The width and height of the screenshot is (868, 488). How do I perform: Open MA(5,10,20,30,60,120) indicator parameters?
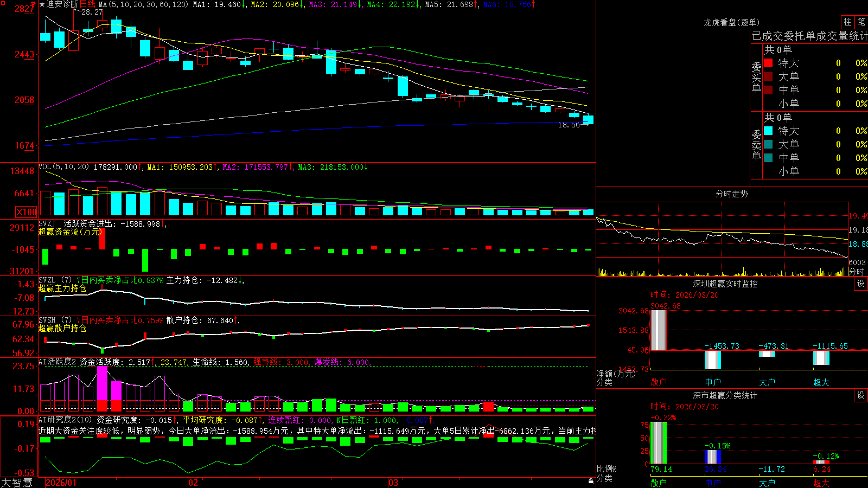coord(144,4)
